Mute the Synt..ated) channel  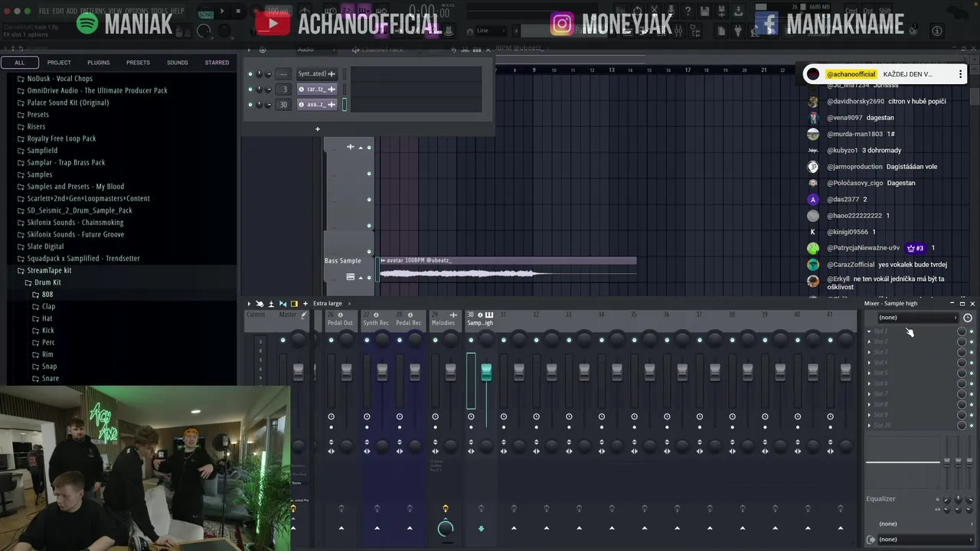pyautogui.click(x=250, y=73)
